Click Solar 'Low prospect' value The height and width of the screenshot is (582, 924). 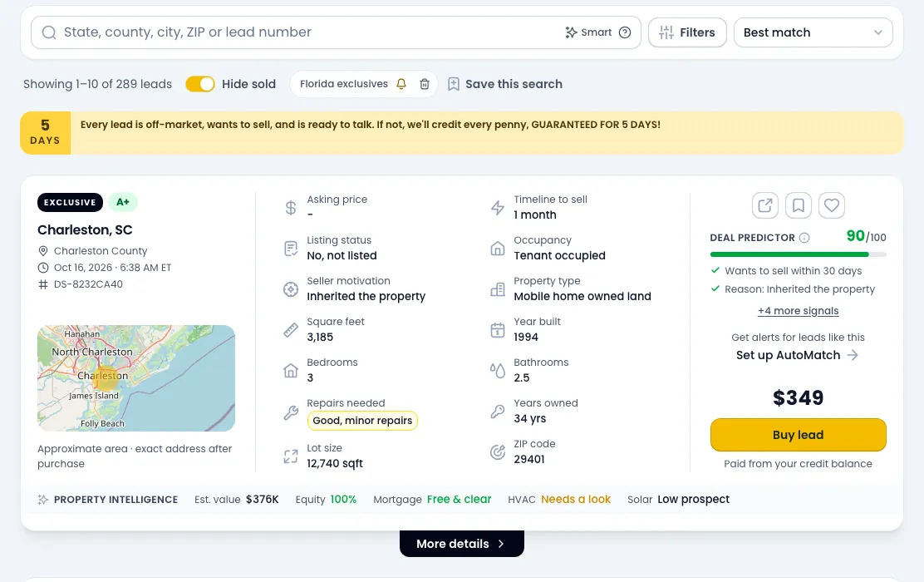(x=693, y=500)
